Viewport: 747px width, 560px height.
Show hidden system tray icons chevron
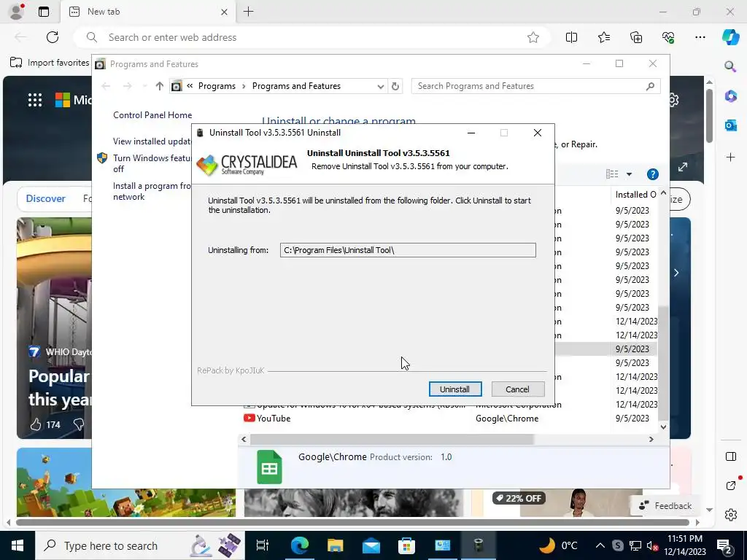tap(600, 545)
